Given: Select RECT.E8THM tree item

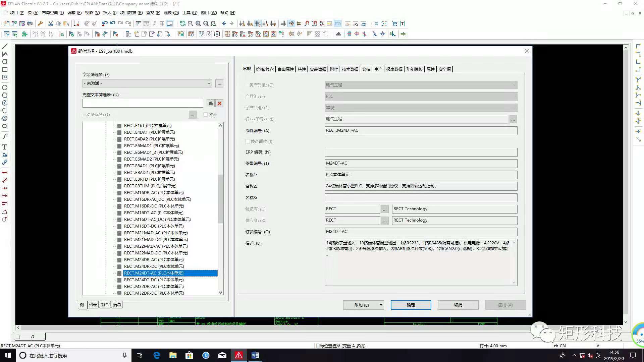Looking at the screenshot, I should (x=150, y=186).
